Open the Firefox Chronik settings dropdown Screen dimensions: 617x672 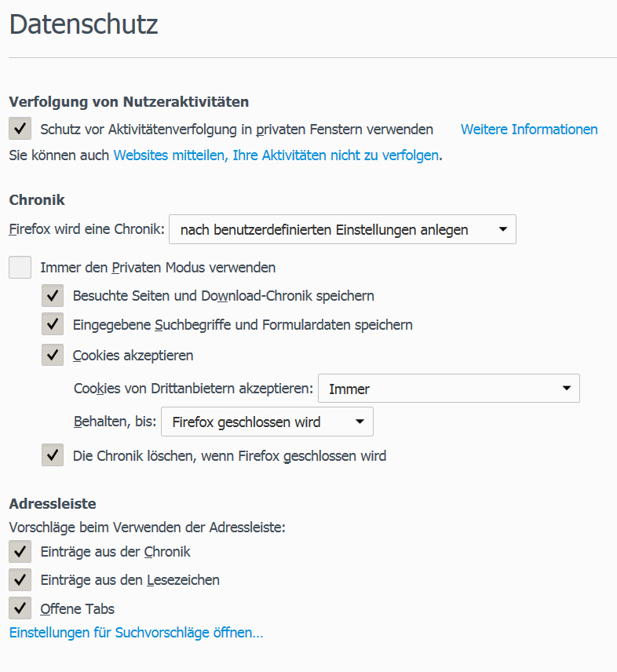tap(342, 229)
